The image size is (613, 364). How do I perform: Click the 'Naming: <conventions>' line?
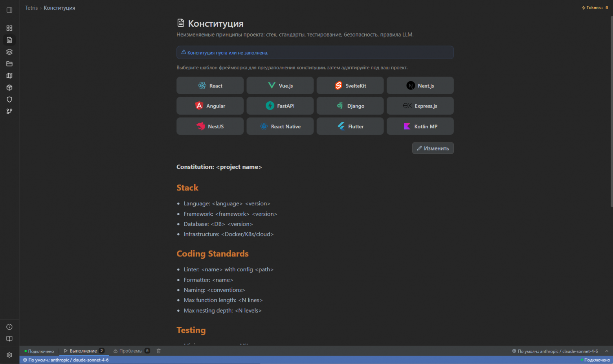point(215,290)
